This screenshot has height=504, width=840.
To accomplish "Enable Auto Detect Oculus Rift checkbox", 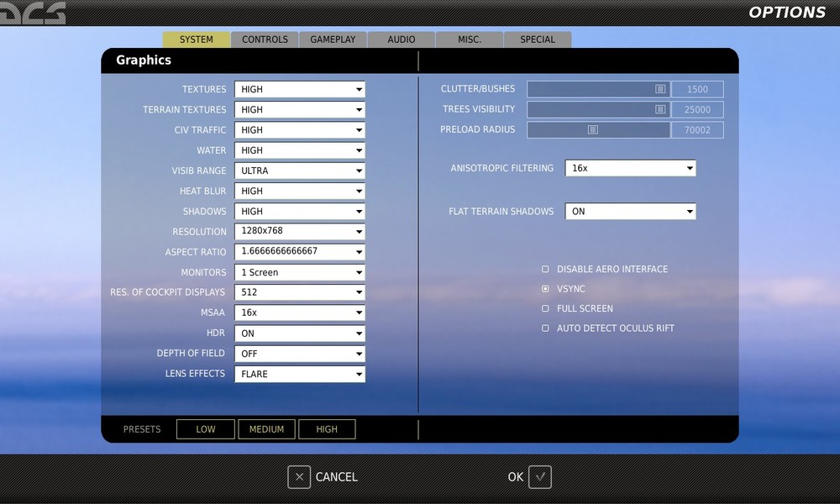I will (545, 328).
